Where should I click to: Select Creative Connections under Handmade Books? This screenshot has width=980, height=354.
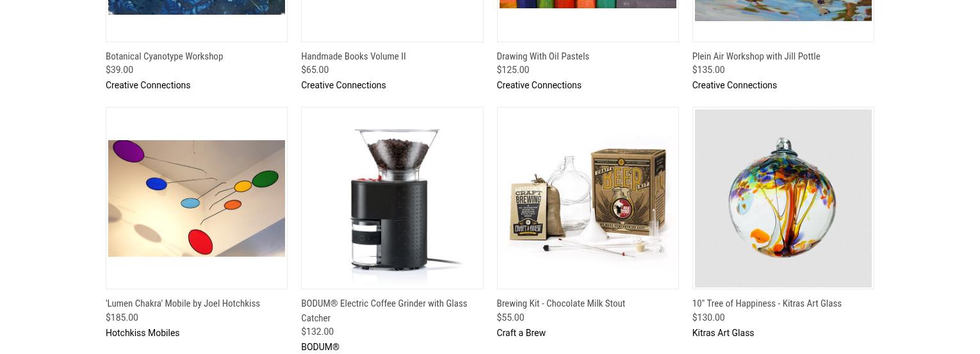tap(343, 85)
